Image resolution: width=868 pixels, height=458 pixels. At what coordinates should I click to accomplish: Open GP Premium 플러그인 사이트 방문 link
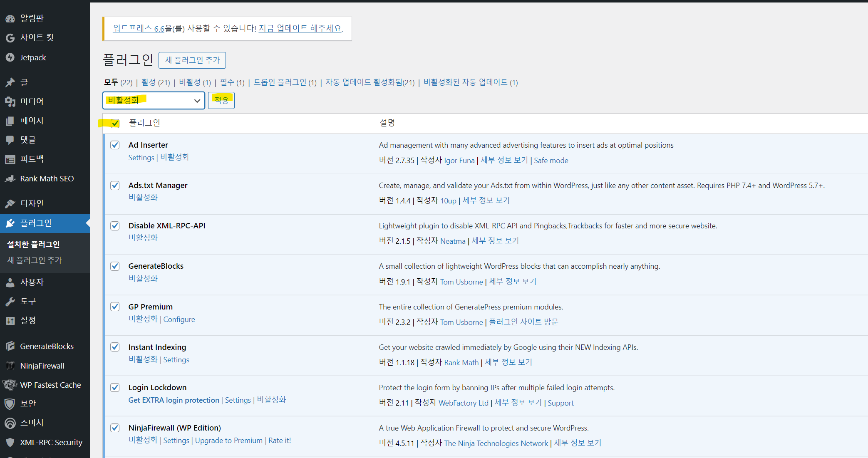tap(523, 322)
